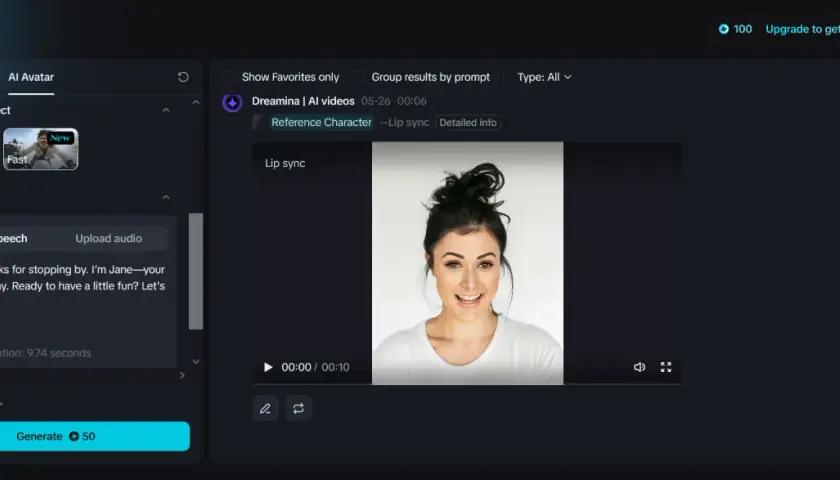
Task: Check Group results by prompt
Action: click(358, 77)
